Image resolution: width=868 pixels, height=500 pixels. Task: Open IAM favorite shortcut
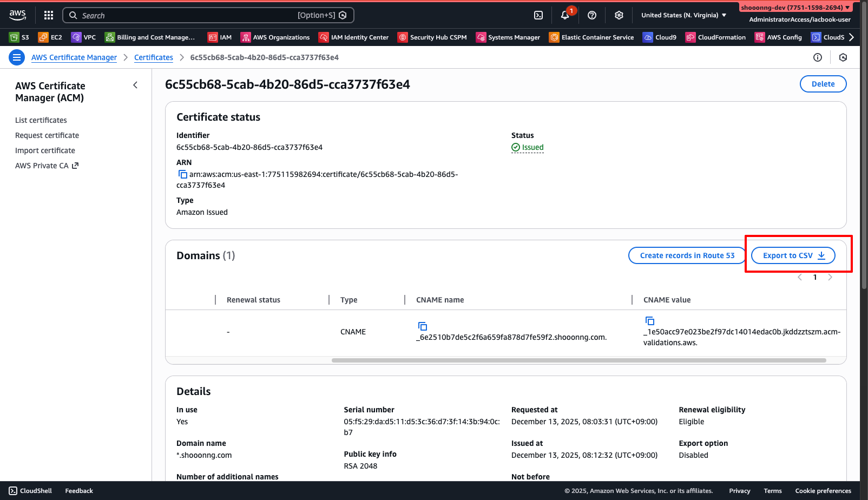coord(220,37)
